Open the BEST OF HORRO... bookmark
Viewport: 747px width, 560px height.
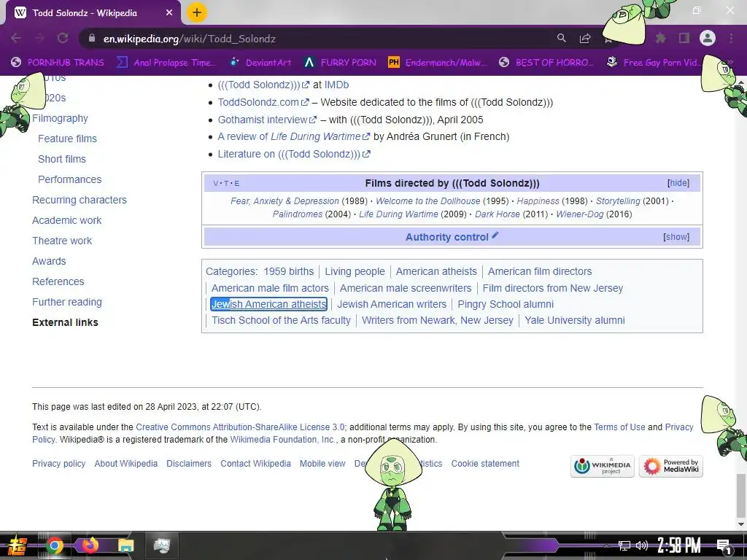(547, 63)
